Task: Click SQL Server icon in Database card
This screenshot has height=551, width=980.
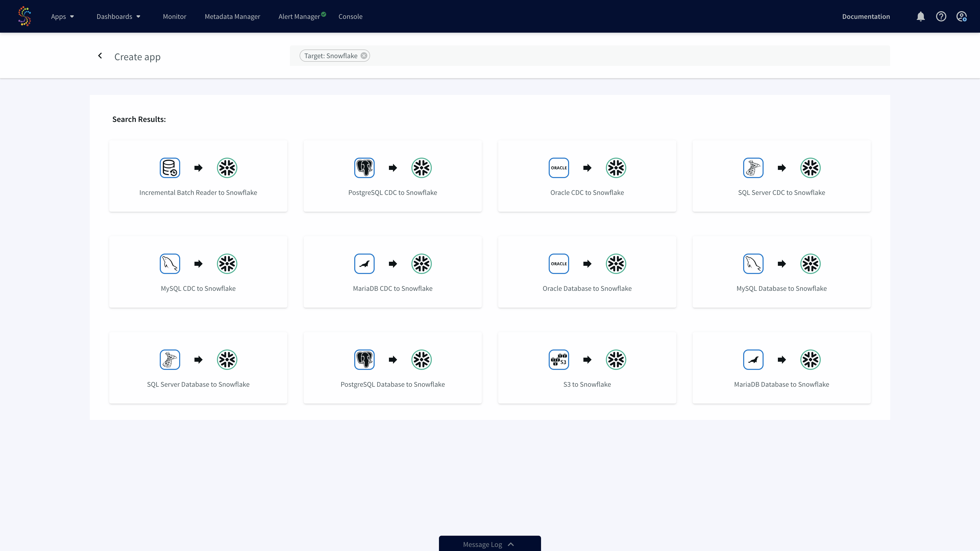Action: (170, 359)
